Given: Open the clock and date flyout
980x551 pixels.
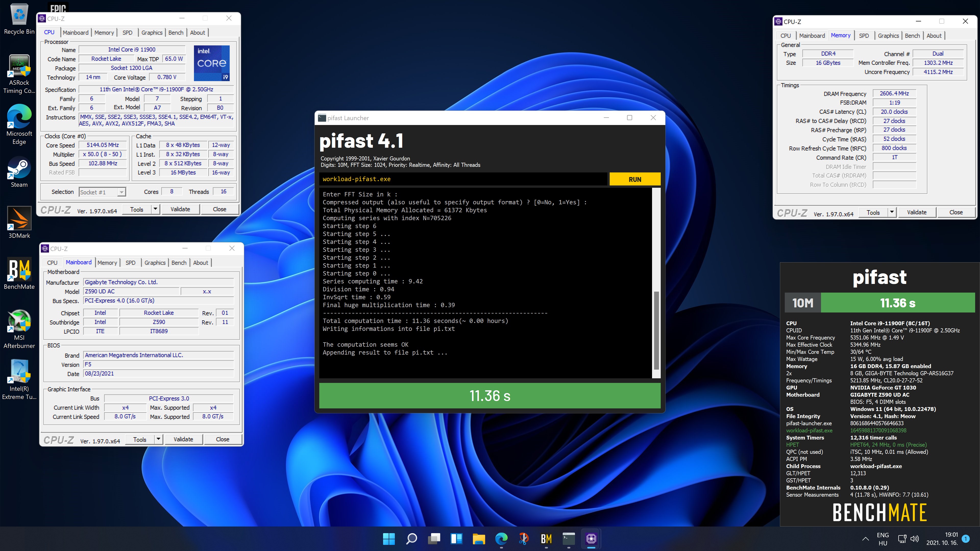Looking at the screenshot, I should pos(942,539).
